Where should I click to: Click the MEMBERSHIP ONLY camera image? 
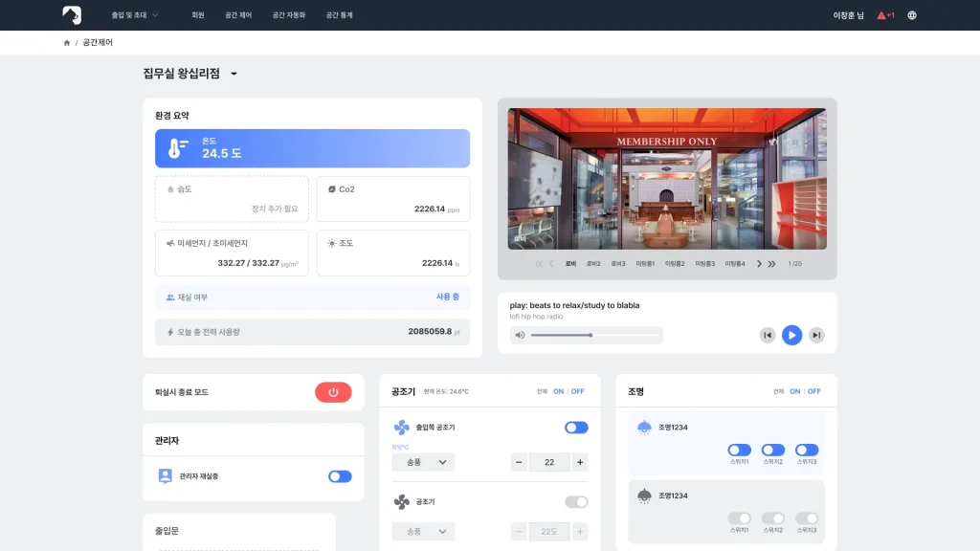[x=667, y=179]
